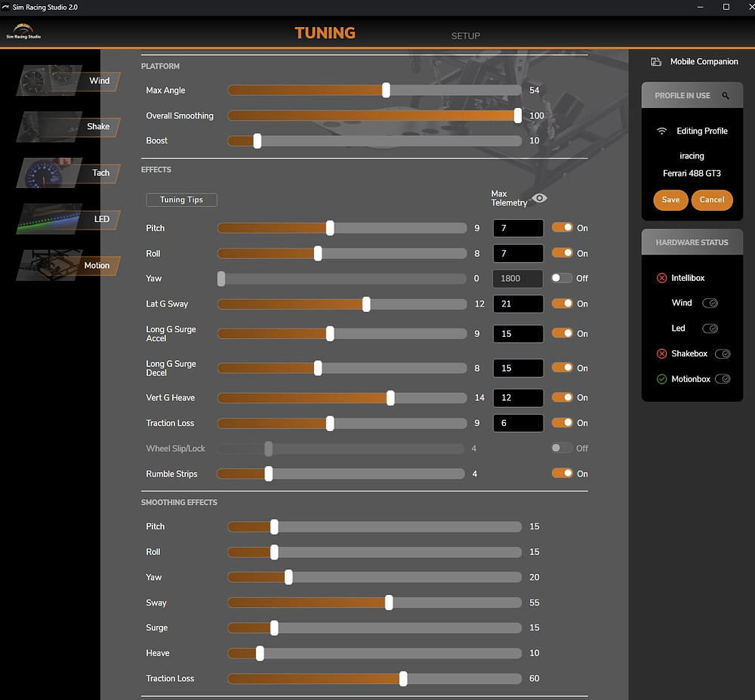The width and height of the screenshot is (755, 700).
Task: Click the smoothing Yaw slider handle
Action: tap(288, 577)
